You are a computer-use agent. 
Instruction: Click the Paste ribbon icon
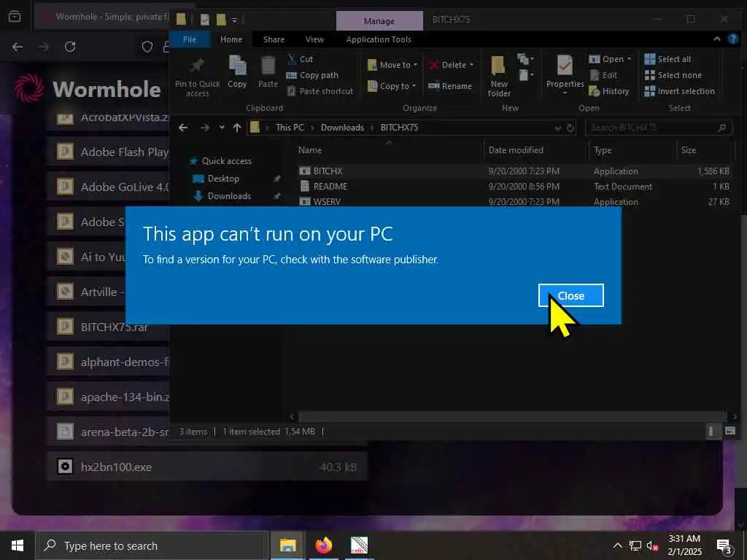pos(268,72)
